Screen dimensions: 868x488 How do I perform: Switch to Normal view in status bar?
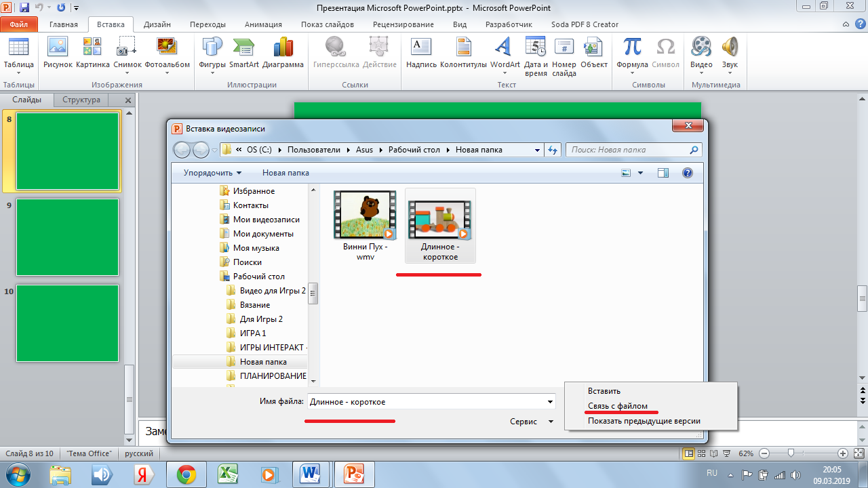[x=688, y=453]
